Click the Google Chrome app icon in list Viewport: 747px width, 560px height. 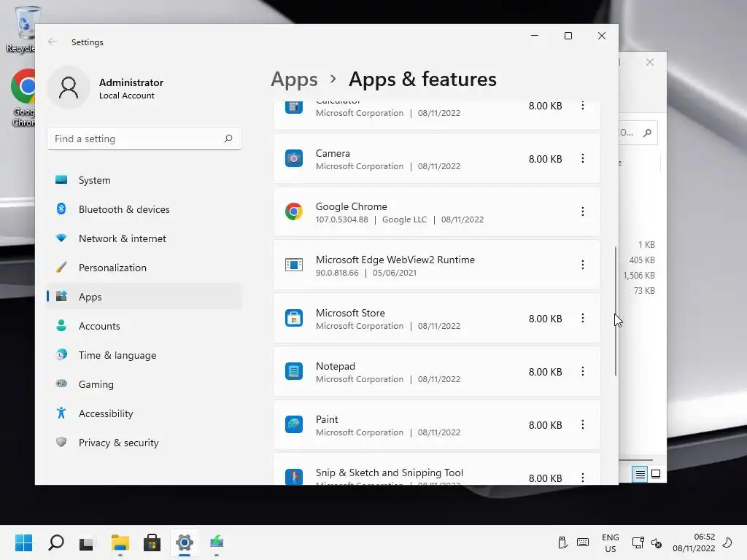293,211
